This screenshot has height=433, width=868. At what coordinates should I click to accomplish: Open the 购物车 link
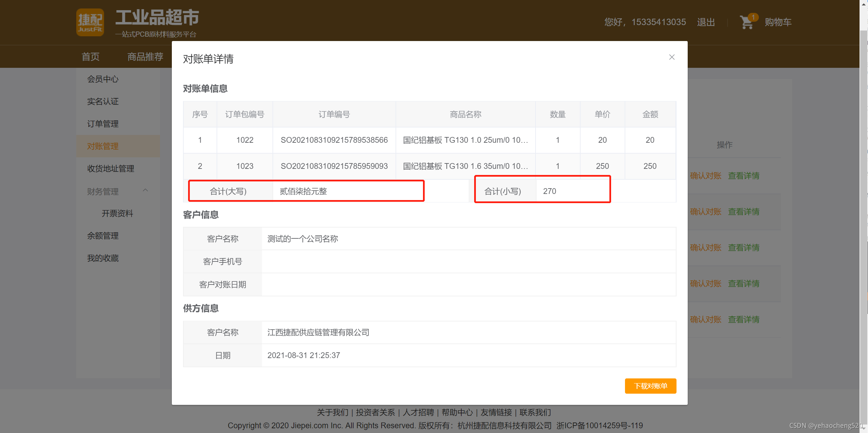click(778, 22)
